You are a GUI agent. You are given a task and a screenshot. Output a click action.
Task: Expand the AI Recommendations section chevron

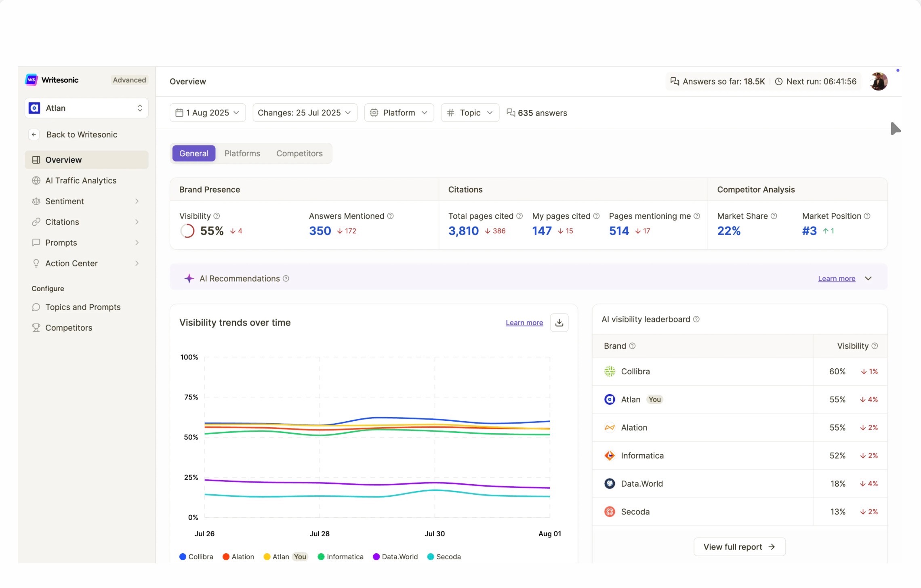pyautogui.click(x=868, y=279)
